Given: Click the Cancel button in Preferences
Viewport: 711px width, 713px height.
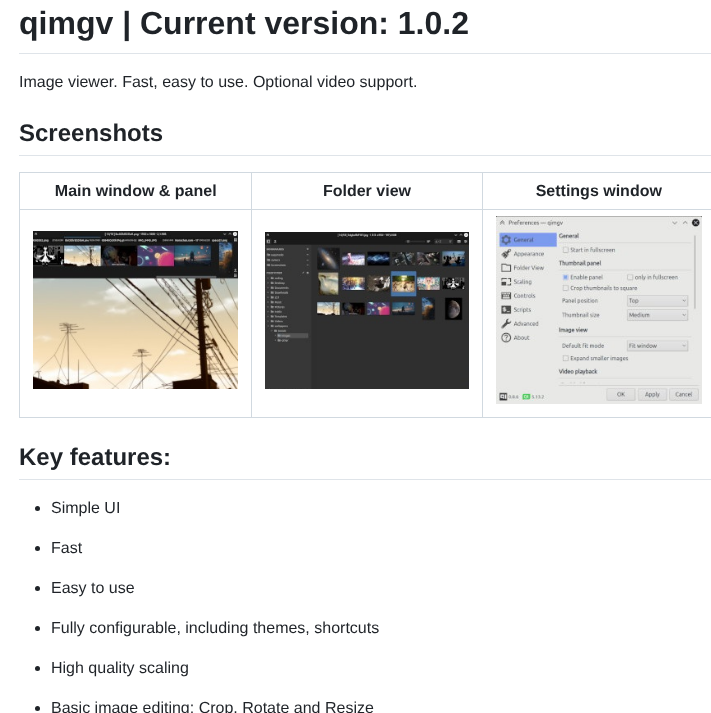Looking at the screenshot, I should [683, 394].
